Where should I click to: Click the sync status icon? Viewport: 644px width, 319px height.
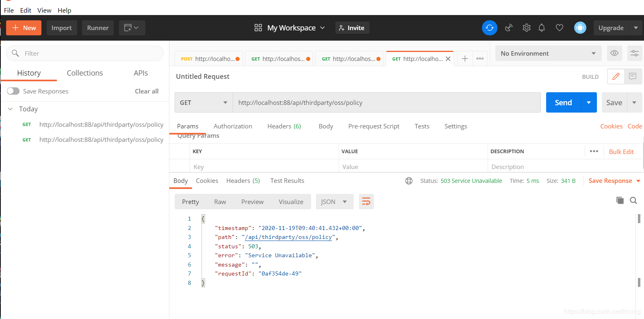489,28
